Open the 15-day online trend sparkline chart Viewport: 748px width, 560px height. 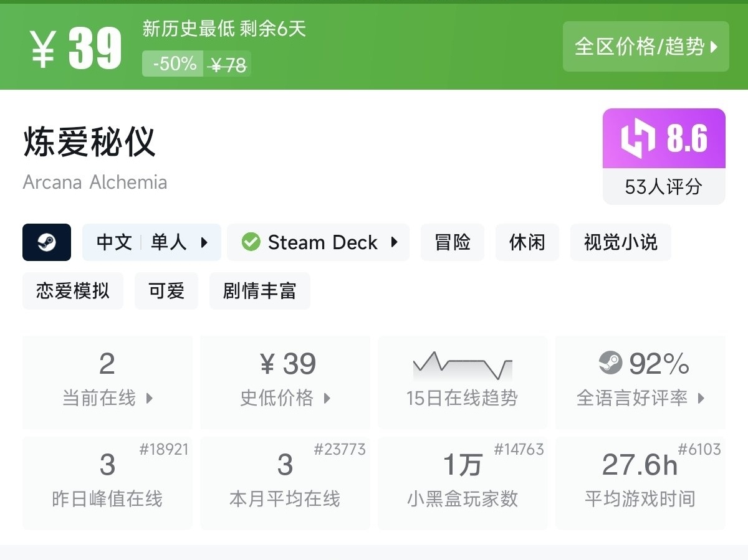462,368
